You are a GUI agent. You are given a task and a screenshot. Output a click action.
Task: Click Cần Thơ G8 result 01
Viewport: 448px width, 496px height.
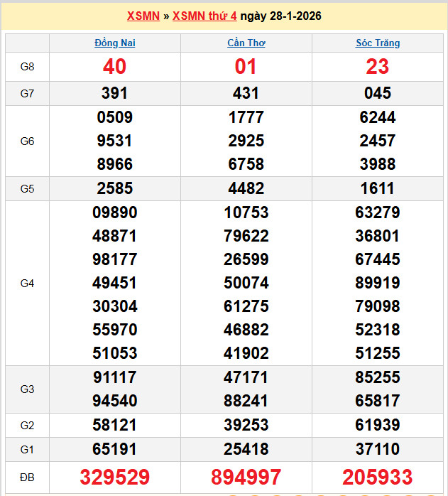click(246, 67)
